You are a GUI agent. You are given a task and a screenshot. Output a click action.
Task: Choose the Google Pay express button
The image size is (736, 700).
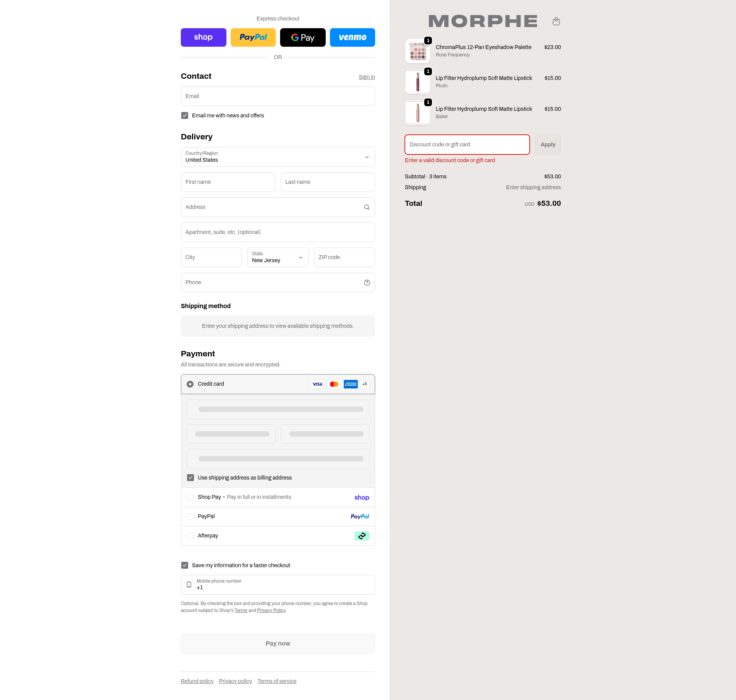(303, 37)
